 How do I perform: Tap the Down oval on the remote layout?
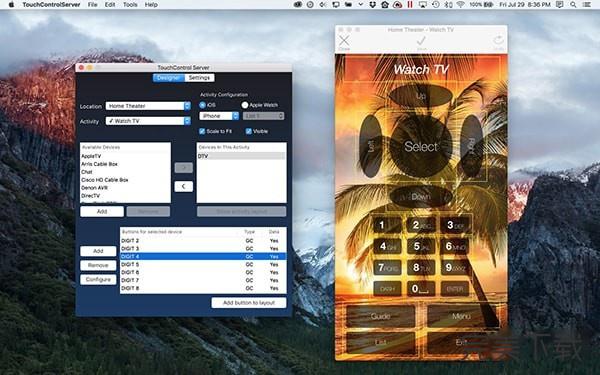421,197
